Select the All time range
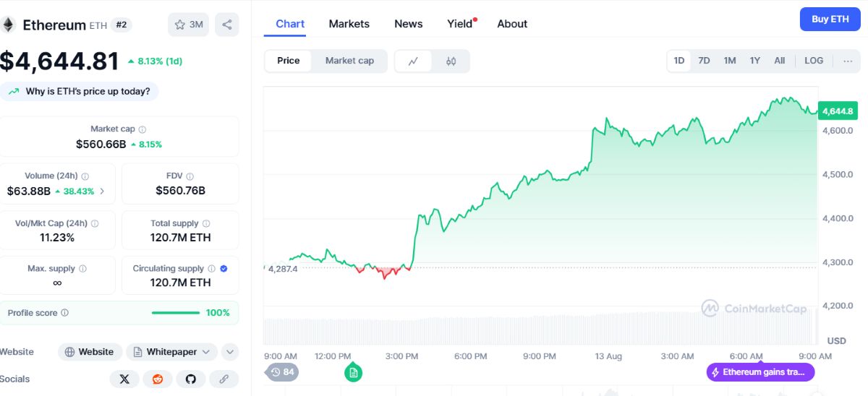The width and height of the screenshot is (868, 396). click(x=779, y=61)
